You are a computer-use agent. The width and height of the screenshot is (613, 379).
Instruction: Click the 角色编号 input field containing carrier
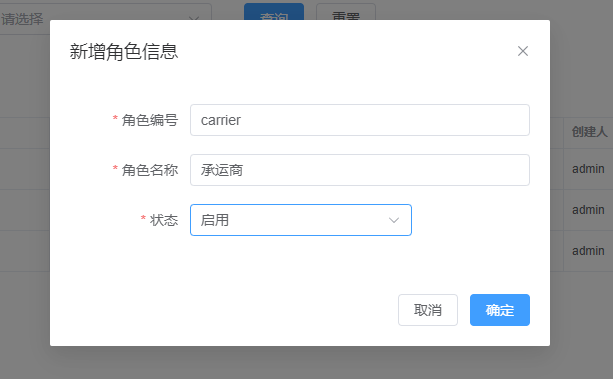point(360,120)
